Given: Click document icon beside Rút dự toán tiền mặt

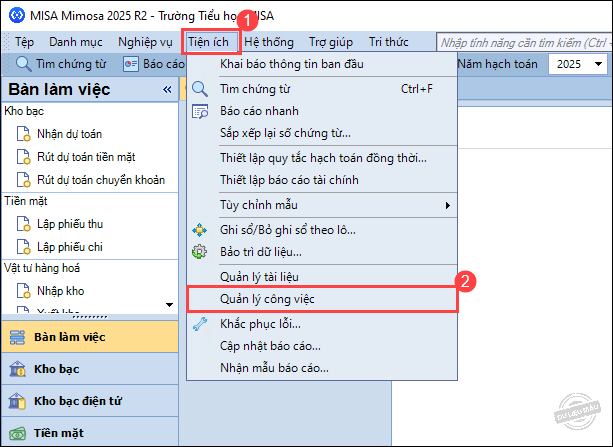Looking at the screenshot, I should 23,157.
